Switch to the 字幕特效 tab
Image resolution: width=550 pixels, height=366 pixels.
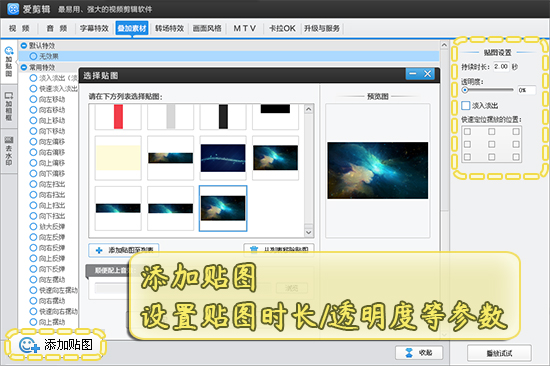coord(94,28)
